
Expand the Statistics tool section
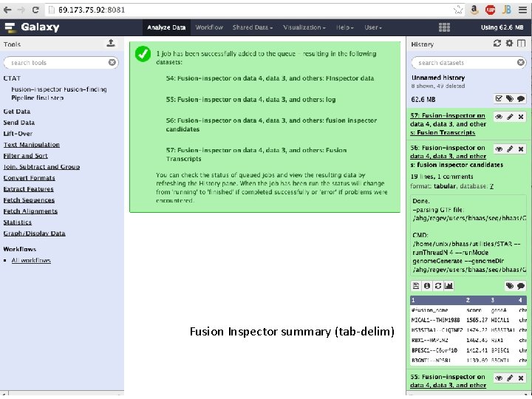[17, 222]
